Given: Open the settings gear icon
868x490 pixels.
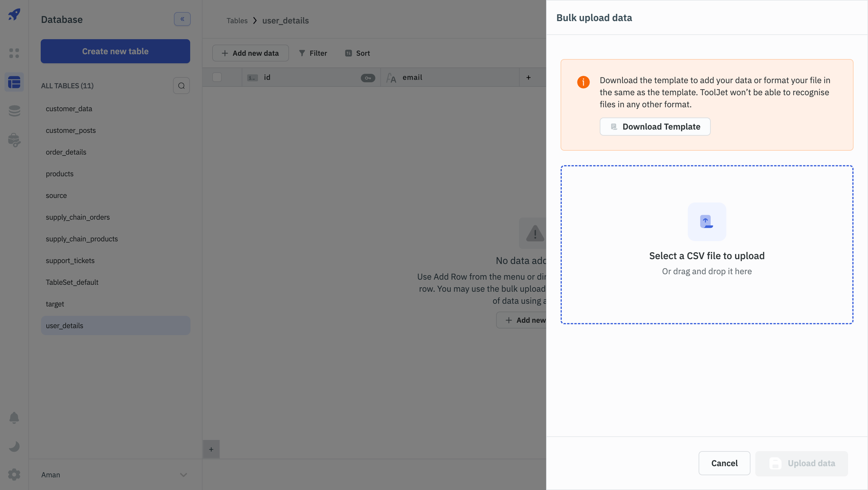Looking at the screenshot, I should coord(14,475).
